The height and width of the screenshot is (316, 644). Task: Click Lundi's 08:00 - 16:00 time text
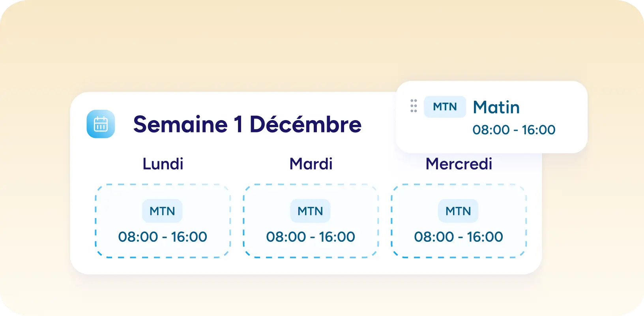163,237
